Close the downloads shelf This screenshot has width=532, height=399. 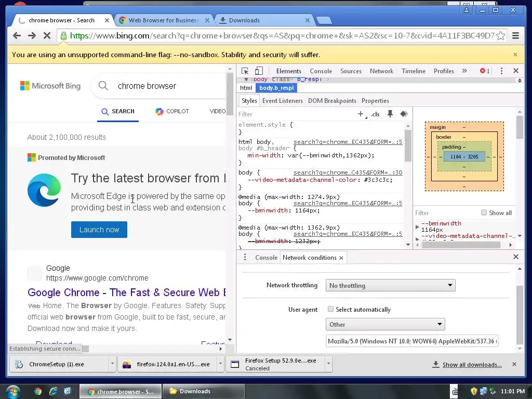click(514, 364)
